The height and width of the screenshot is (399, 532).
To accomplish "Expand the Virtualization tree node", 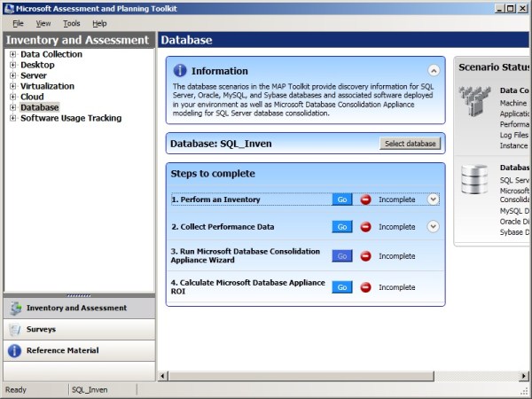I will (x=12, y=87).
